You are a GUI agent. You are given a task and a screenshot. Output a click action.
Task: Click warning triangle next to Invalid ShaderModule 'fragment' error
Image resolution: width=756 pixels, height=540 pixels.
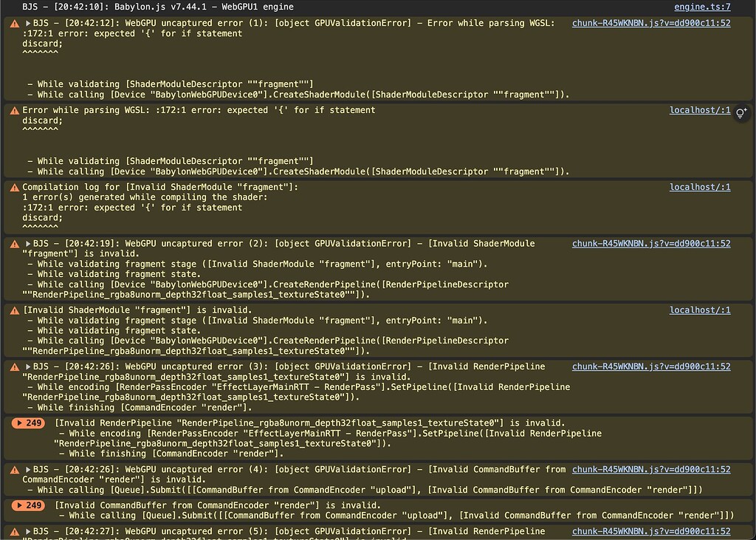click(13, 310)
